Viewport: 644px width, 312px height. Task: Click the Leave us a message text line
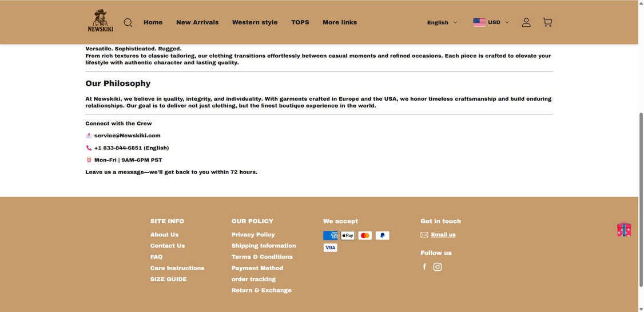[171, 172]
